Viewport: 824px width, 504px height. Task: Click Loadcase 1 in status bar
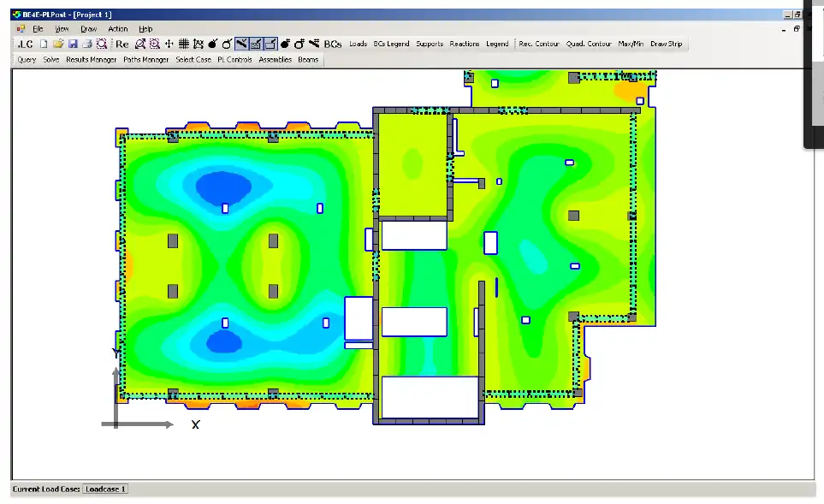pos(105,489)
